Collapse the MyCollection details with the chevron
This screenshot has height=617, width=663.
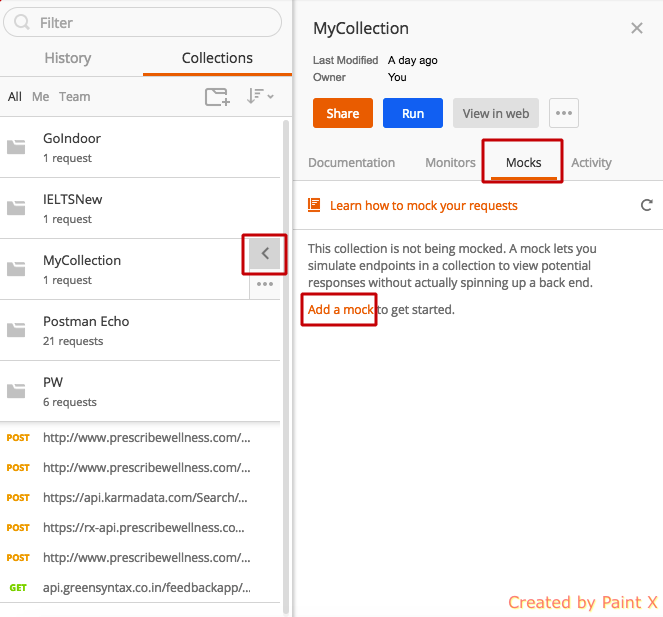coord(265,254)
